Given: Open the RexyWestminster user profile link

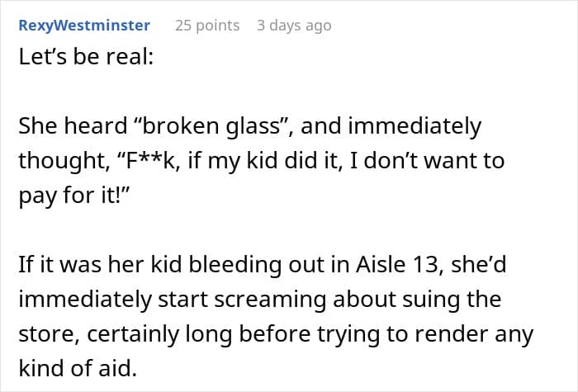Looking at the screenshot, I should click(84, 26).
